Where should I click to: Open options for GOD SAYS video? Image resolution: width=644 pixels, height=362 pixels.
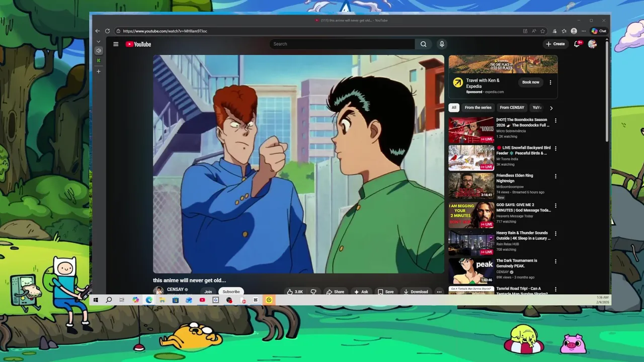pos(555,206)
